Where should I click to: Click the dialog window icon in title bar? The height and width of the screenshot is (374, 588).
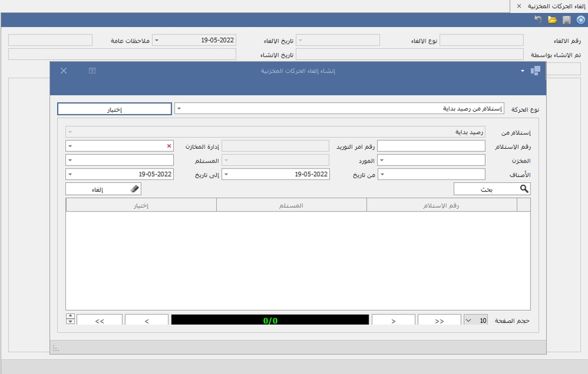point(535,70)
